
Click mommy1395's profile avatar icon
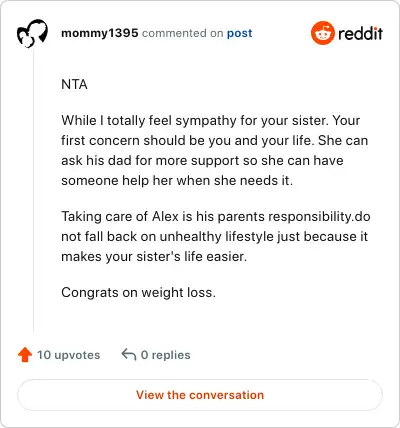tap(32, 33)
